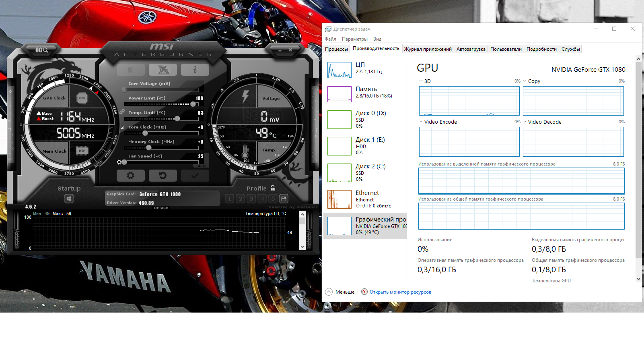This screenshot has height=348, width=644.
Task: Open the Параметры menu
Action: click(x=355, y=39)
